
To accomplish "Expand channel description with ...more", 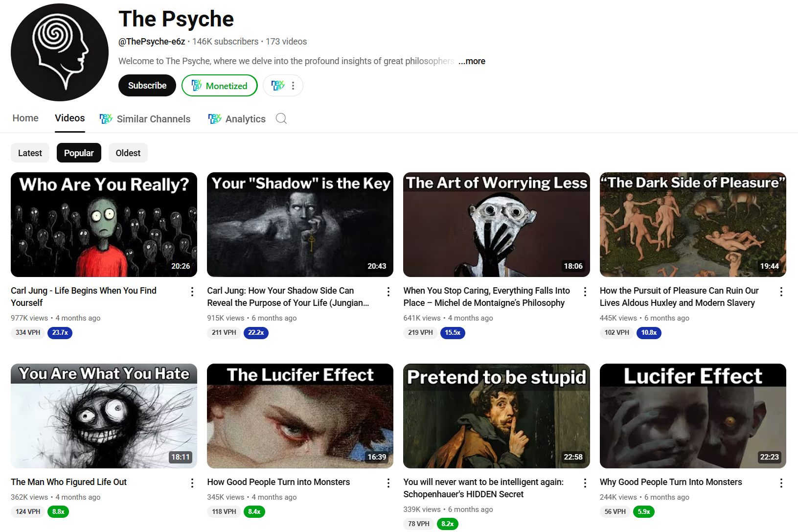I will coord(472,61).
